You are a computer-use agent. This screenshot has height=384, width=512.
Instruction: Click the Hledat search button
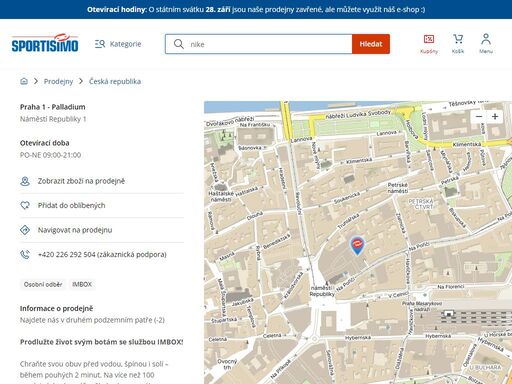pyautogui.click(x=371, y=44)
